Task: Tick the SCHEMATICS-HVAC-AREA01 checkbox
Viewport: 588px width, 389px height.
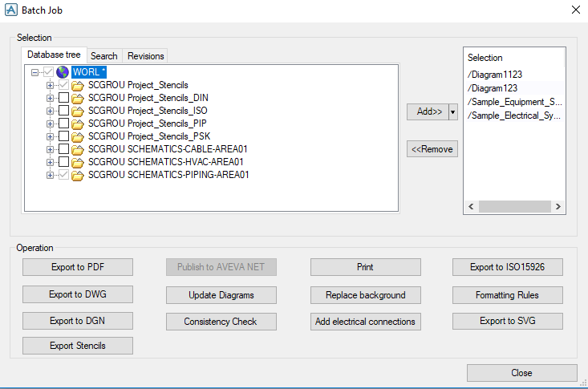Action: click(x=63, y=162)
